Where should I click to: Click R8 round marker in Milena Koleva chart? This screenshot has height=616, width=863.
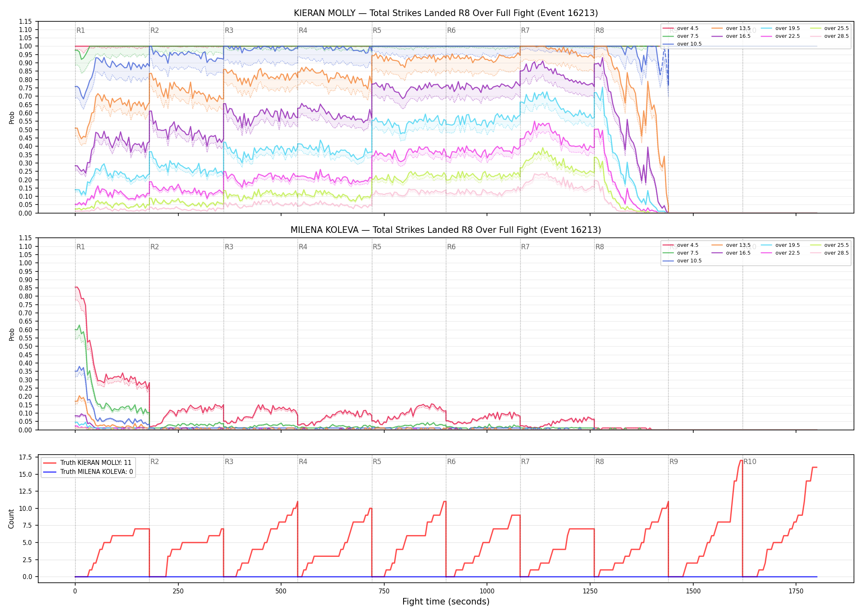click(600, 247)
